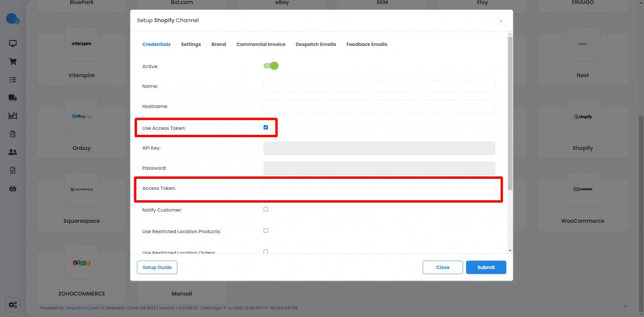Open the dashboard monitor icon in sidebar
The height and width of the screenshot is (317, 644).
[13, 43]
